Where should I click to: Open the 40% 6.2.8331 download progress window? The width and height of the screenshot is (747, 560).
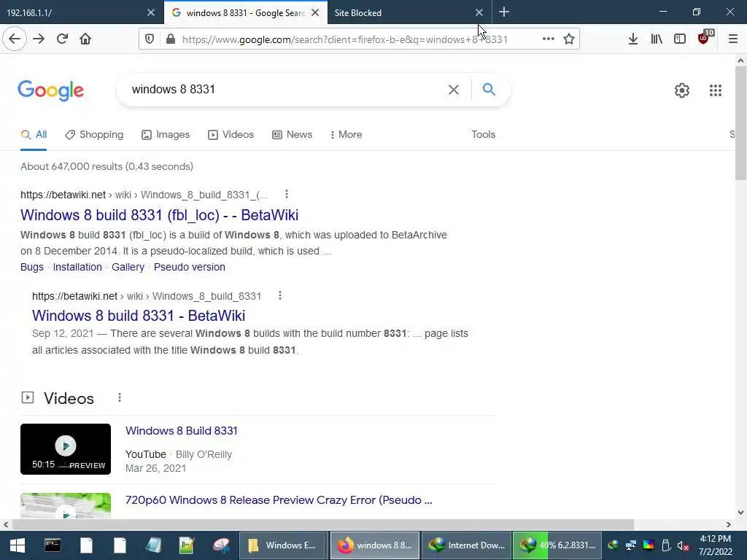557,545
